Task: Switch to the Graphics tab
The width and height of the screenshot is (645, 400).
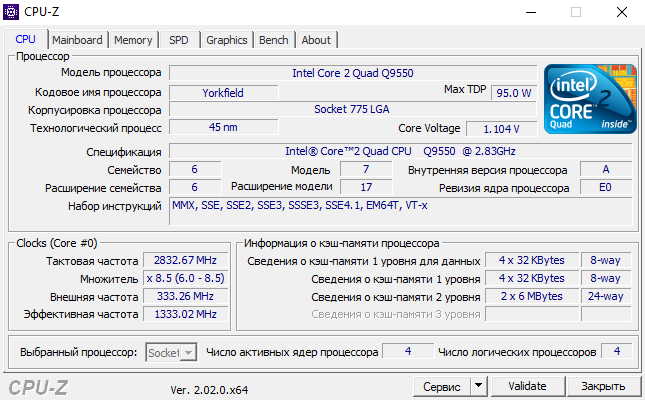Action: (227, 40)
